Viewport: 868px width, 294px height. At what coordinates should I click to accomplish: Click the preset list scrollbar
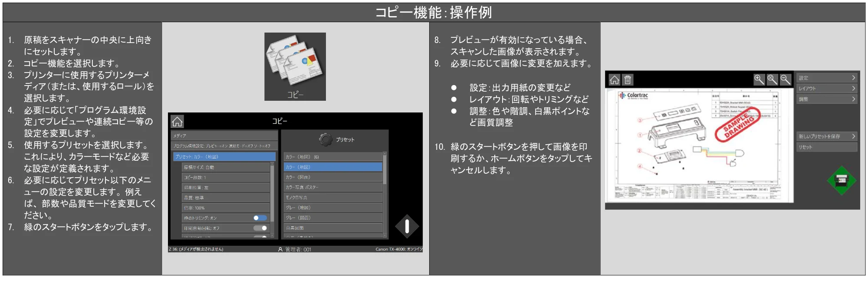point(385,195)
